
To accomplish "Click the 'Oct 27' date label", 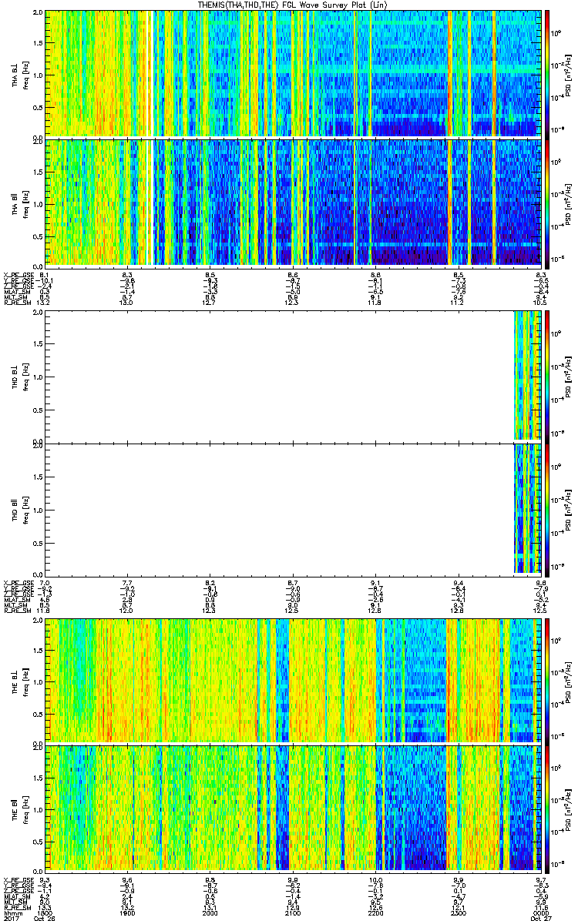I will tap(542, 918).
